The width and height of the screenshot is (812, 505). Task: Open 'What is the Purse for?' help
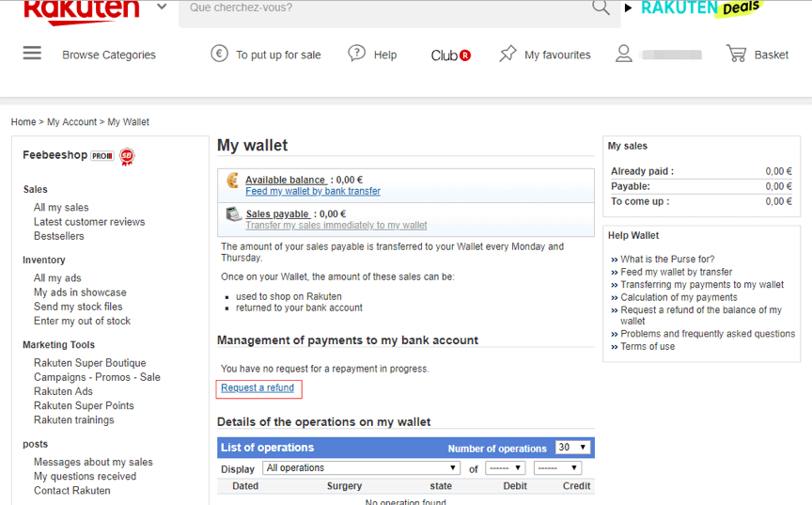click(x=667, y=259)
